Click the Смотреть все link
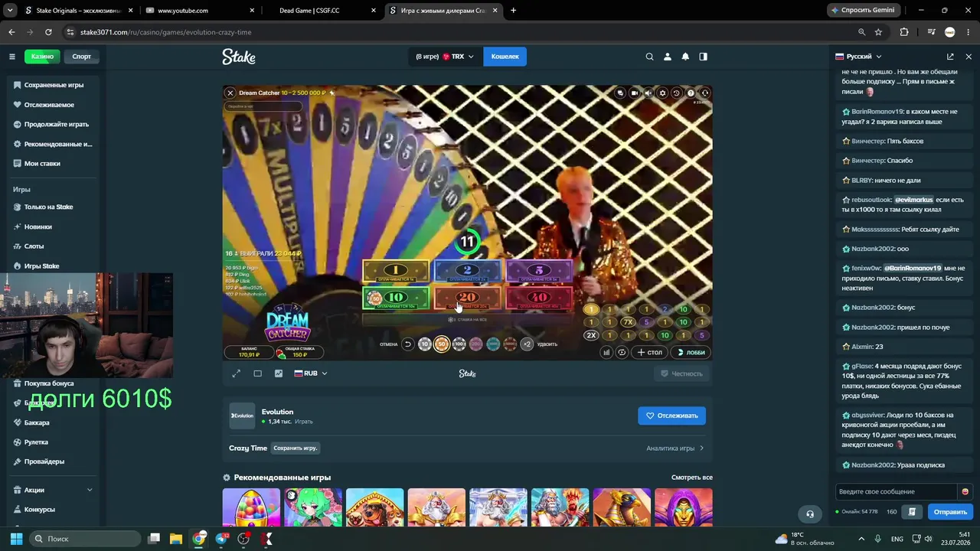The height and width of the screenshot is (551, 980). [x=692, y=478]
